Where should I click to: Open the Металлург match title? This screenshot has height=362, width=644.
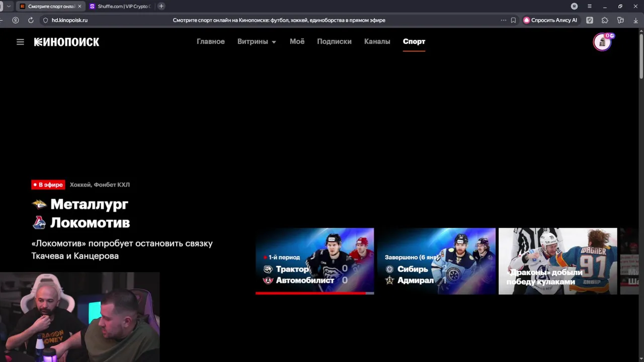point(89,204)
